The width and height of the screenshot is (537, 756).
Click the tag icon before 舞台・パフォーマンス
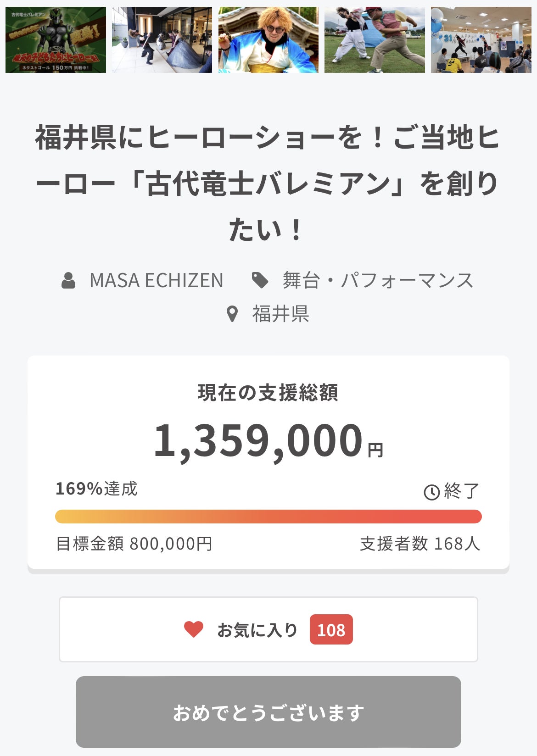click(260, 280)
